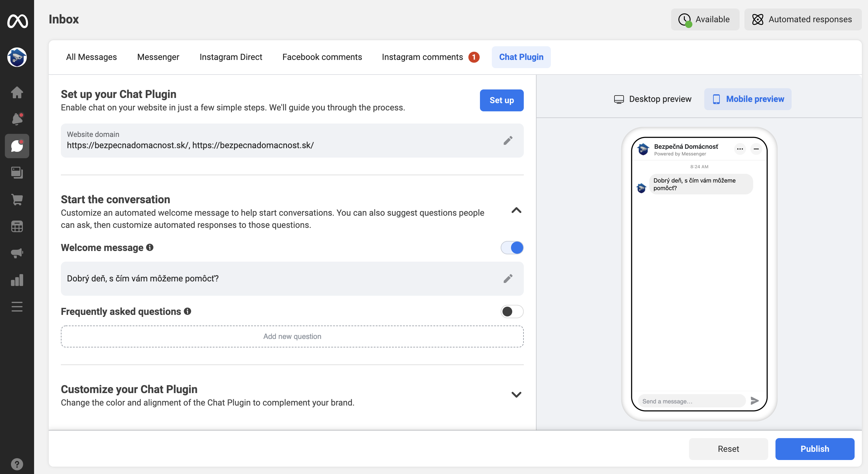Toggle the Frequently asked questions switch

(512, 312)
